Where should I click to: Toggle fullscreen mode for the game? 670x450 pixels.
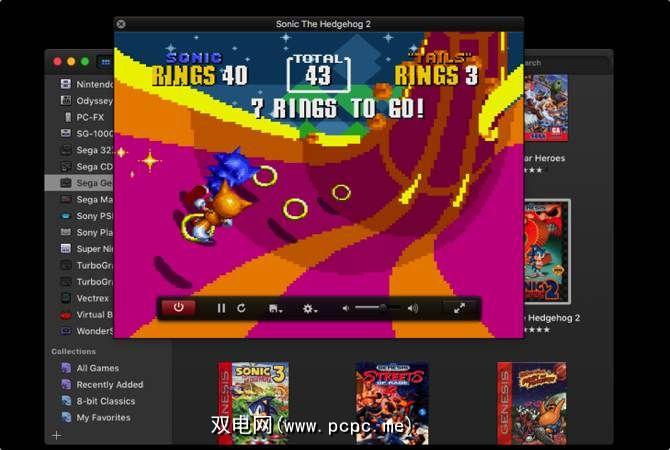[459, 308]
